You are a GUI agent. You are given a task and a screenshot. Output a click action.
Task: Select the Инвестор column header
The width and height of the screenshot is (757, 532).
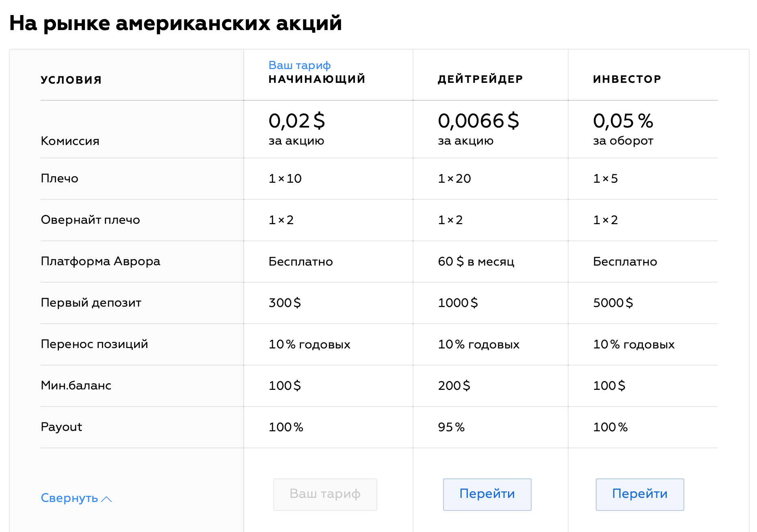tap(627, 79)
